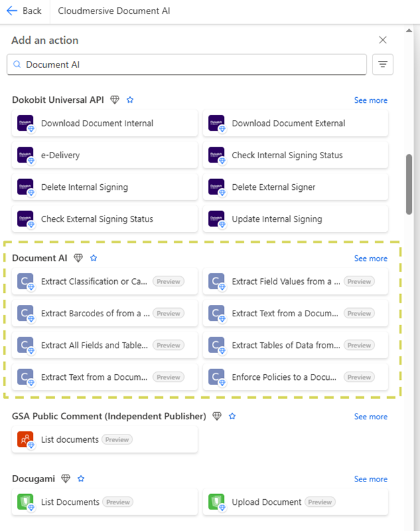Click Dokobit icon on Check External Signing Status

[25, 219]
